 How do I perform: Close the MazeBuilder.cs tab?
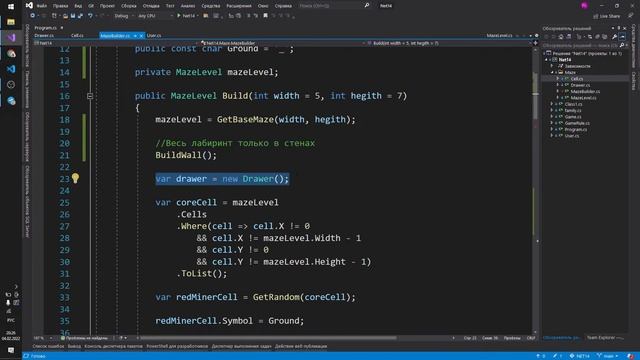(141, 36)
